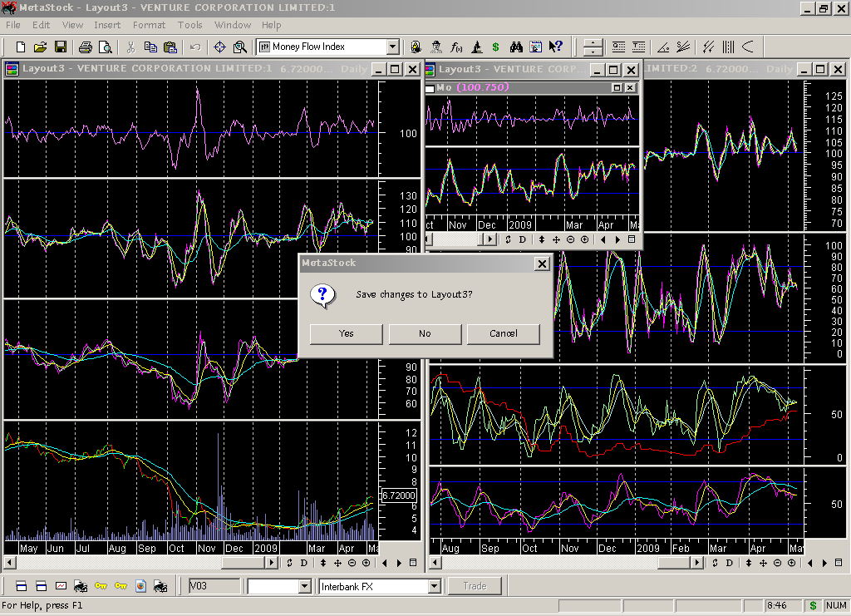Save using the floppy disk icon
Image resolution: width=851 pixels, height=616 pixels.
[x=60, y=47]
